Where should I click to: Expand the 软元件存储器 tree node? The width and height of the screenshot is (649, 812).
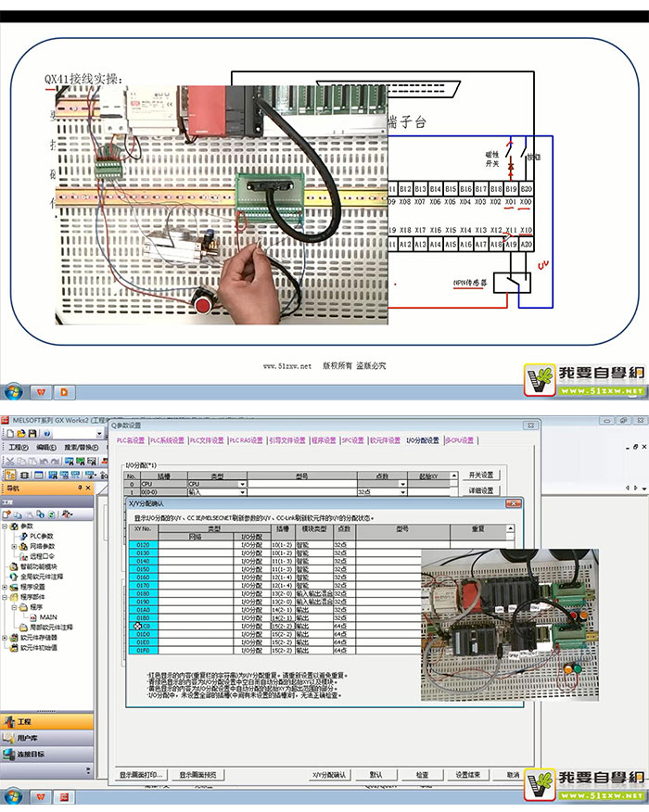5,638
